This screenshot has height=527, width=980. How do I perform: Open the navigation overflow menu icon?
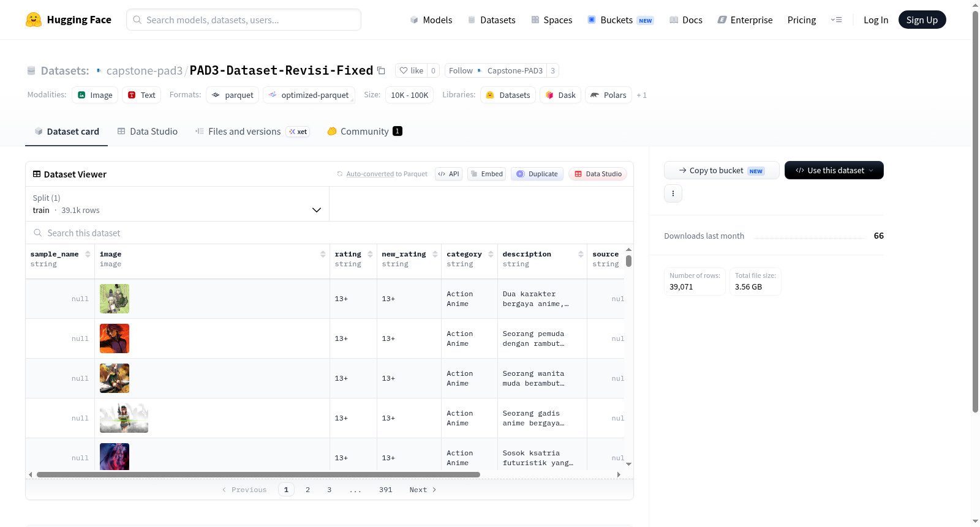point(836,20)
